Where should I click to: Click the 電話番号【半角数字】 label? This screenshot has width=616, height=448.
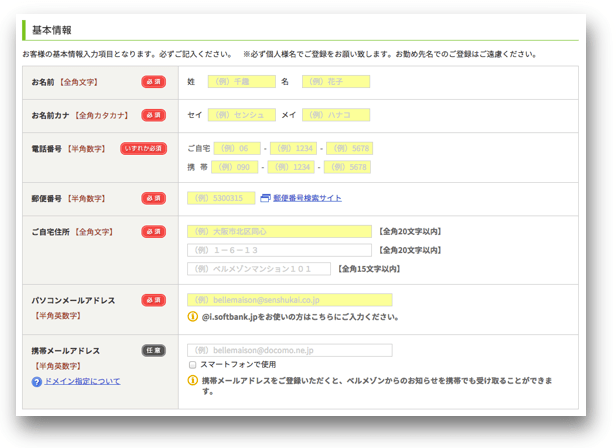(68, 149)
